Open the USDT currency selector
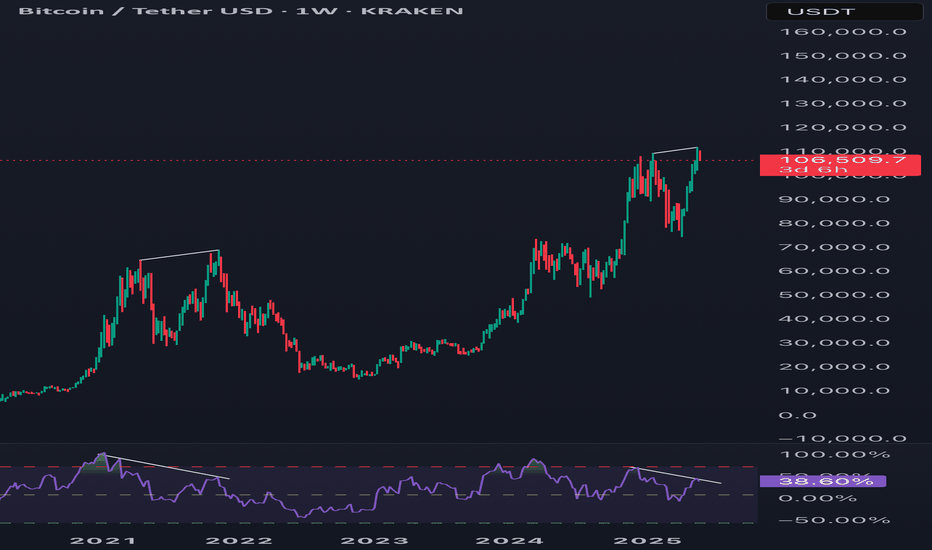Viewport: 932px width, 550px height. coord(845,11)
